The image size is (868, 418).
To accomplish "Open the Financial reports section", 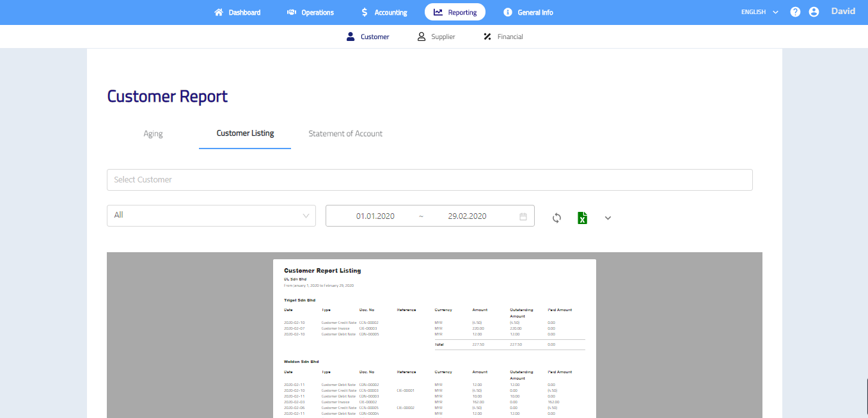I will (503, 37).
